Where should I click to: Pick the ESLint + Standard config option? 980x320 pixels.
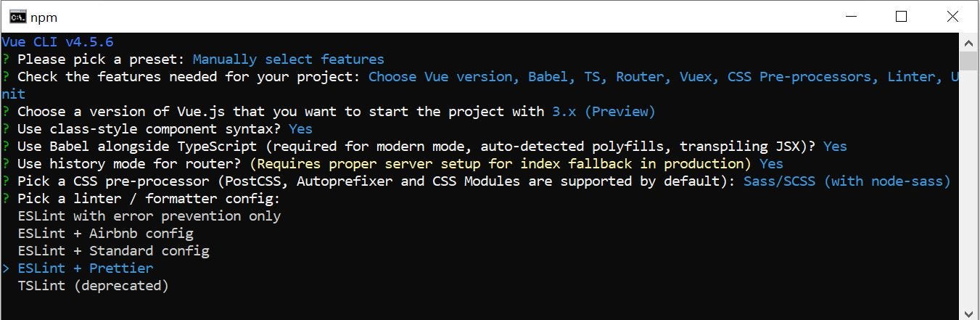[114, 250]
